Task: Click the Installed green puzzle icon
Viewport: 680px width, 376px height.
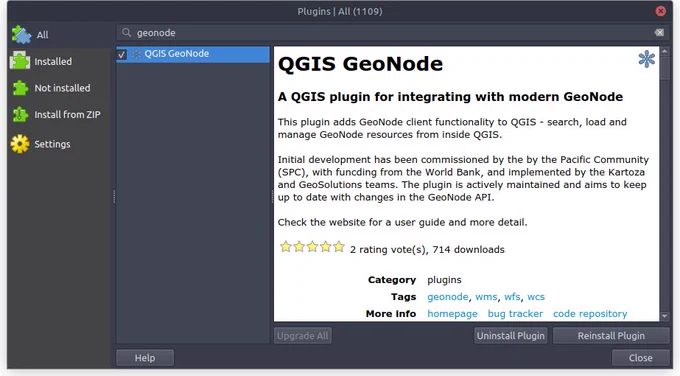Action: tap(20, 61)
